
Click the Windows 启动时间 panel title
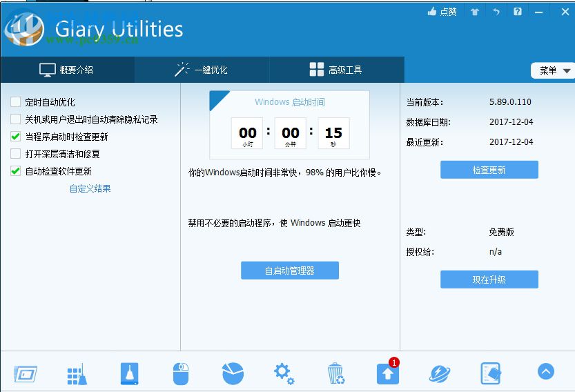290,102
